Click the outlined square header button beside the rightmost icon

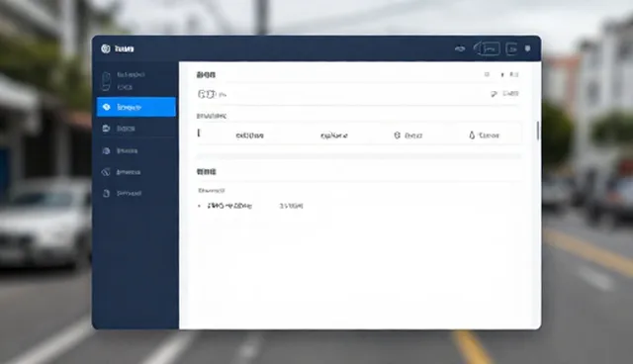coord(511,48)
